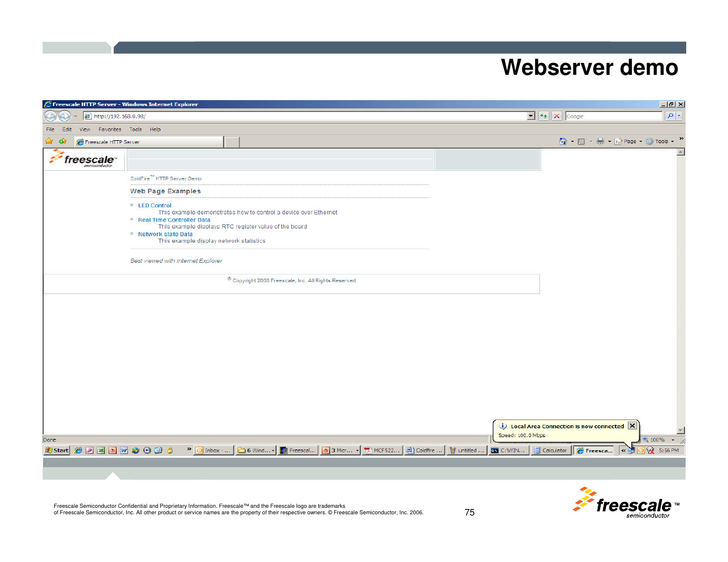This screenshot has width=728, height=562.
Task: Switch to the MCF522... PDF taskbar button
Action: point(382,450)
